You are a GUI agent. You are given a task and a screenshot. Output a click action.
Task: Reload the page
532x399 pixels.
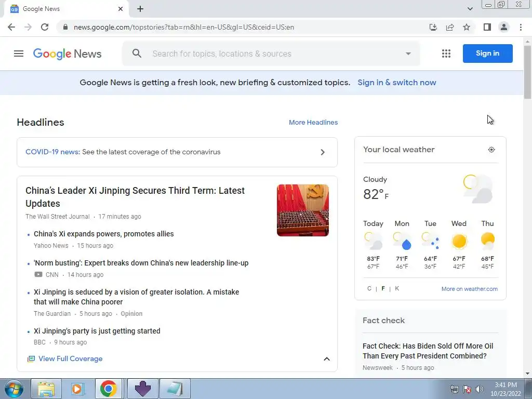pyautogui.click(x=45, y=27)
